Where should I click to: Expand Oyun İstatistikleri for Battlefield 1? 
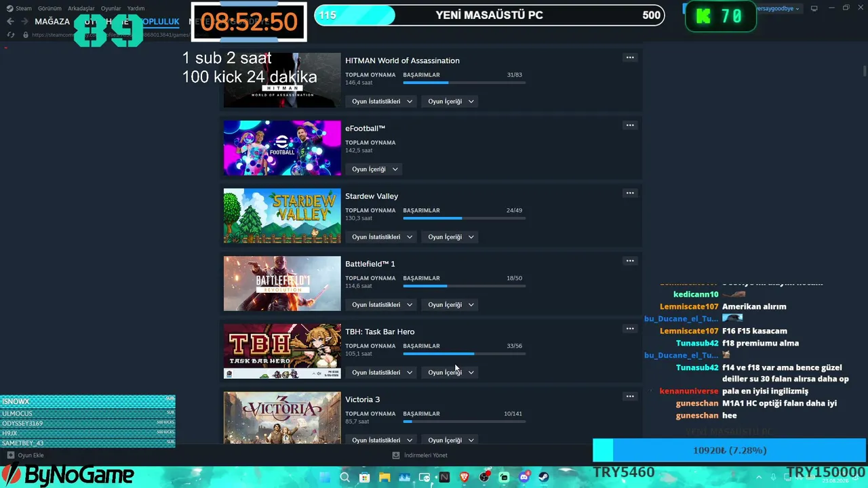[x=382, y=304]
